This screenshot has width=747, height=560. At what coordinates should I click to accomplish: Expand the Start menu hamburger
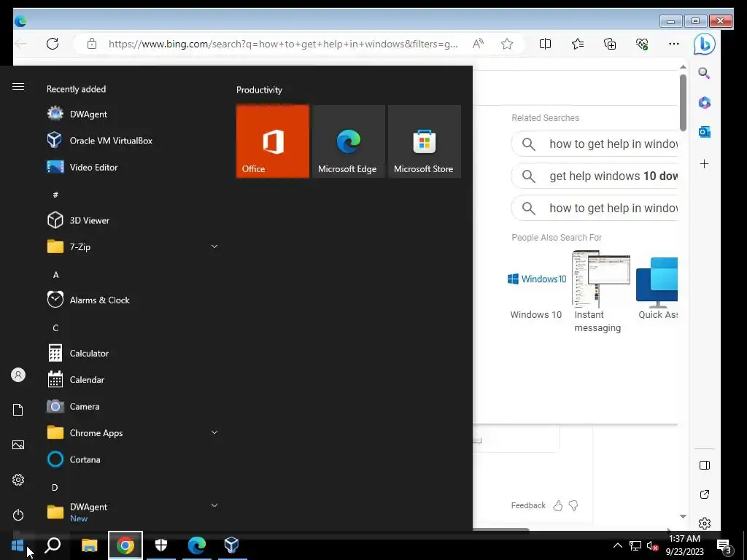click(18, 87)
